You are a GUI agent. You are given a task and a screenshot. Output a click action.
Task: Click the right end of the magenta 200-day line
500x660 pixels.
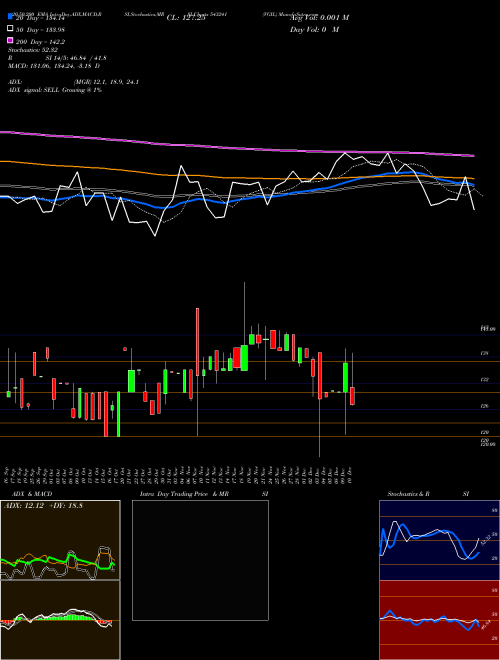472,156
